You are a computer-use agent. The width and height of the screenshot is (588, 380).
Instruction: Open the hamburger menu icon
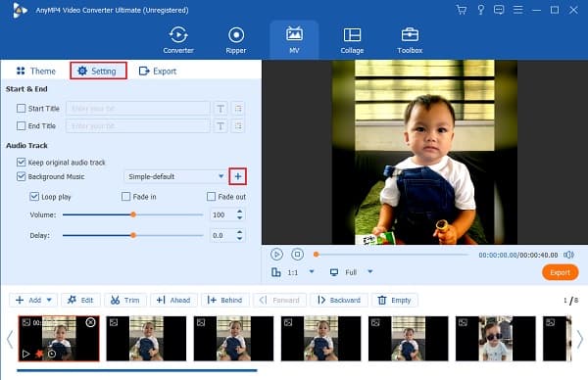coord(517,10)
